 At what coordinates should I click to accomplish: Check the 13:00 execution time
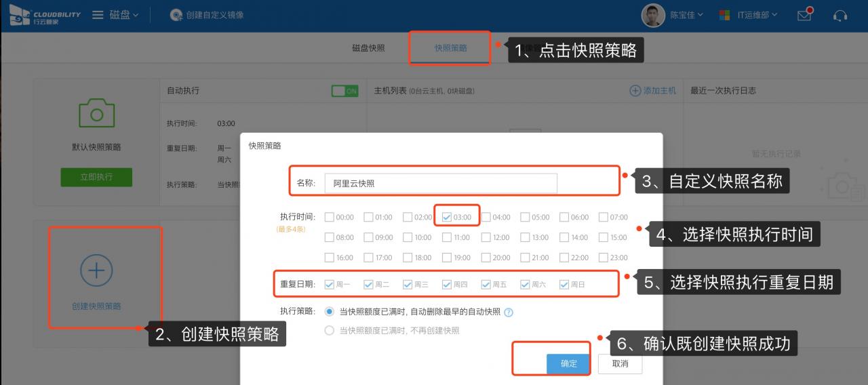[x=526, y=238]
